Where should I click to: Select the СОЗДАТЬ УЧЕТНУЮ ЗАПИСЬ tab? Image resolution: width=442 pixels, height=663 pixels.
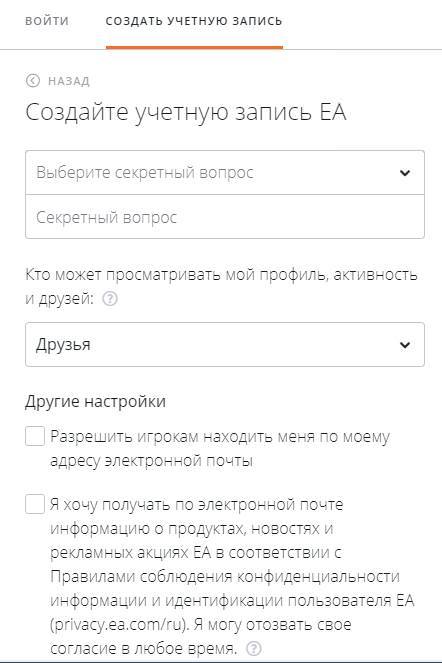pos(194,21)
